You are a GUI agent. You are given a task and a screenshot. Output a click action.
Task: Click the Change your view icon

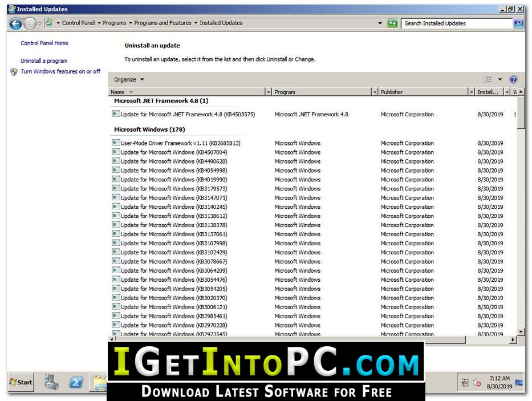click(x=488, y=79)
